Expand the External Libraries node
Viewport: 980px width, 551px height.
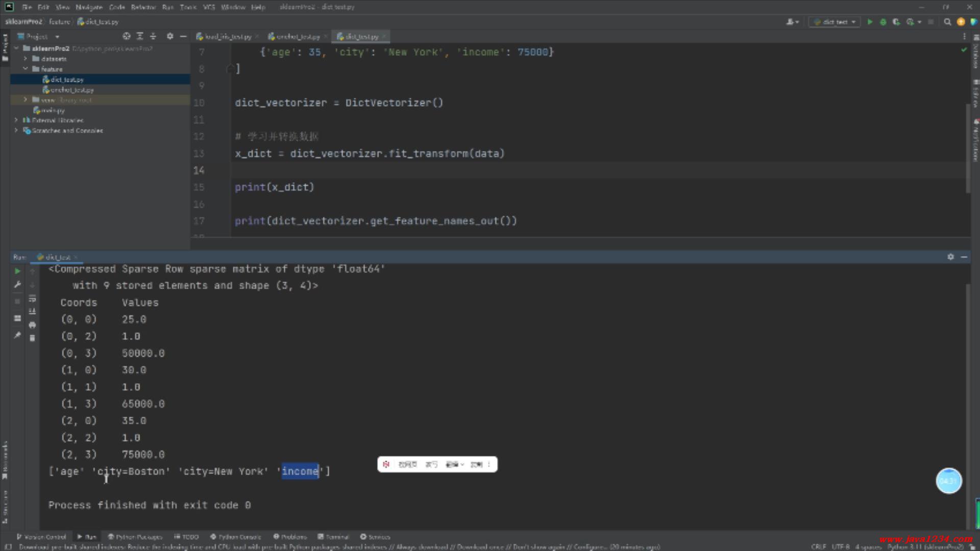point(16,120)
